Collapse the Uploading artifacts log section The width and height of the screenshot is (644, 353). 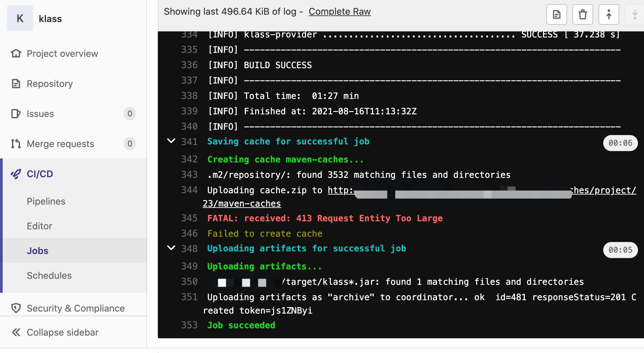[x=171, y=248]
